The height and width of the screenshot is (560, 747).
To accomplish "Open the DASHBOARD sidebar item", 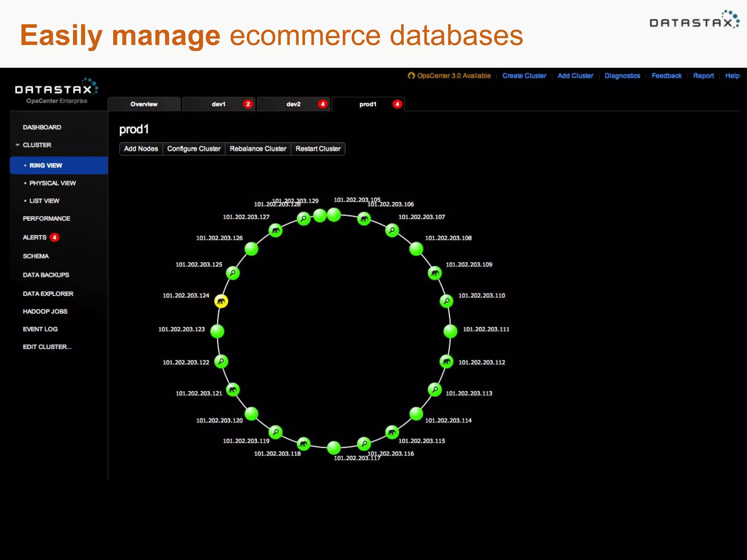I will coord(42,127).
